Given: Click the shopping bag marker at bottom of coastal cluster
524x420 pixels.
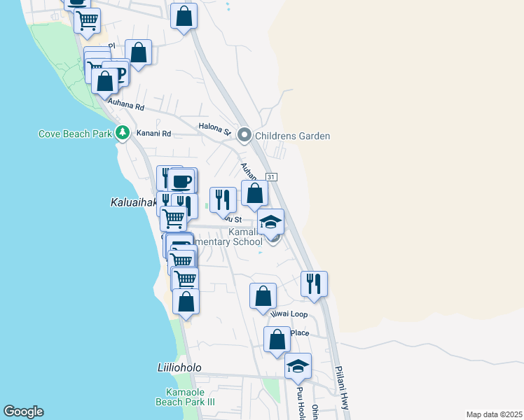Looking at the screenshot, I should tap(186, 302).
